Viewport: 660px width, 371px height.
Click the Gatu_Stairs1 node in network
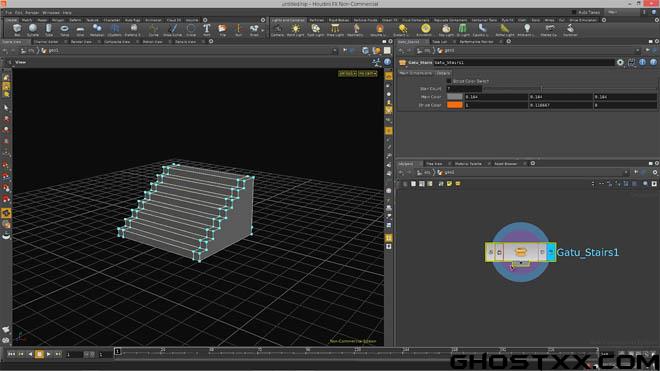click(521, 252)
